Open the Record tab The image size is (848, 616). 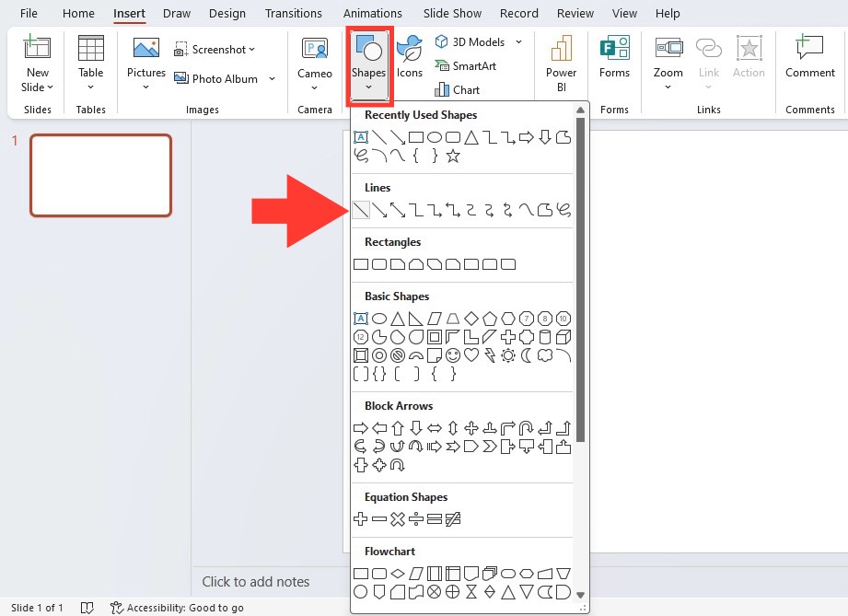click(x=518, y=14)
